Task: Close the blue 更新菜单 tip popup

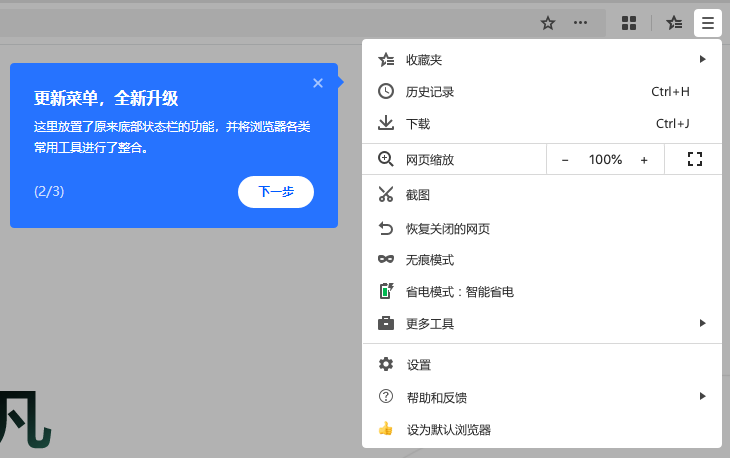Action: tap(318, 83)
